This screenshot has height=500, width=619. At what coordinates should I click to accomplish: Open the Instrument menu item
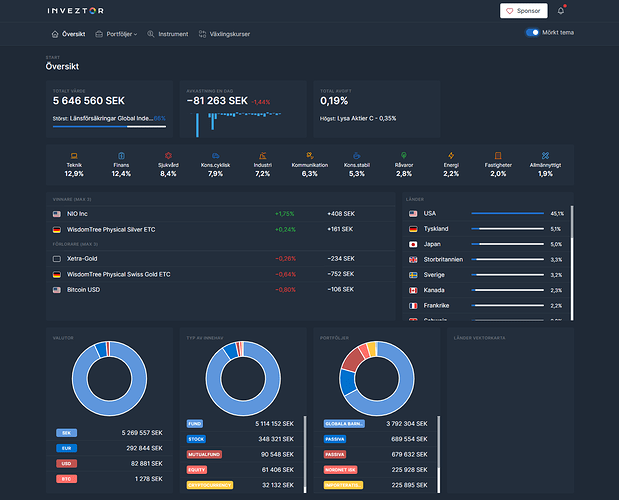167,34
